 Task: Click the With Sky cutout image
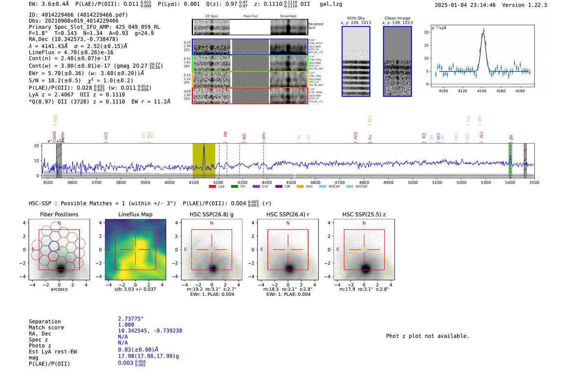click(356, 61)
